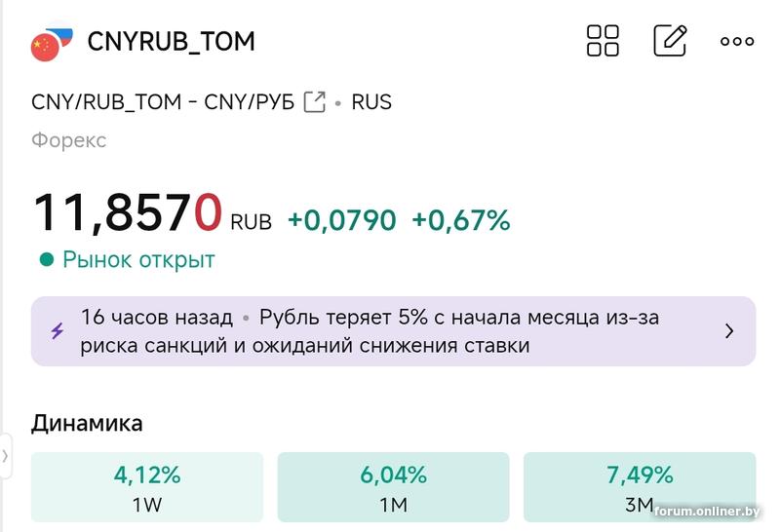The image size is (780, 532).
Task: Expand the left side panel handle
Action: point(6,455)
